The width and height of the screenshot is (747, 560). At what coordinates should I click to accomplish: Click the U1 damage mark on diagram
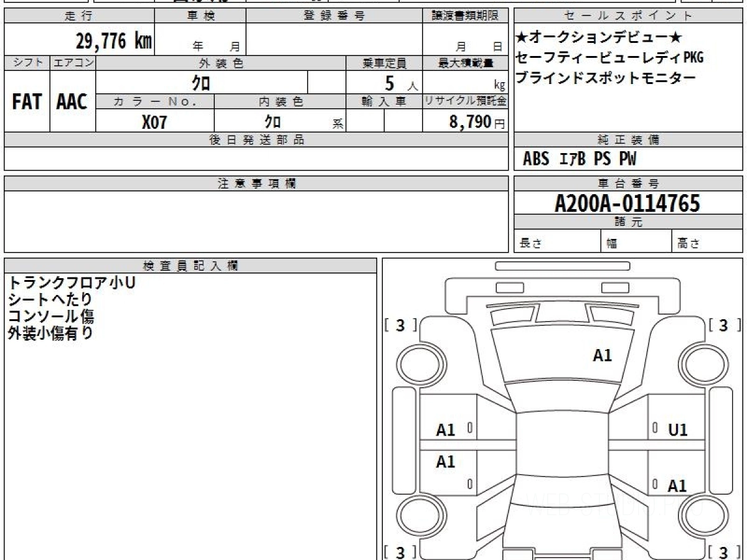click(x=678, y=430)
